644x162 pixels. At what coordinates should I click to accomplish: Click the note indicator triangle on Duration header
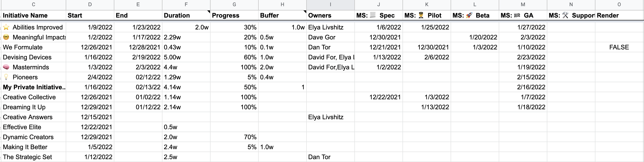coord(209,12)
